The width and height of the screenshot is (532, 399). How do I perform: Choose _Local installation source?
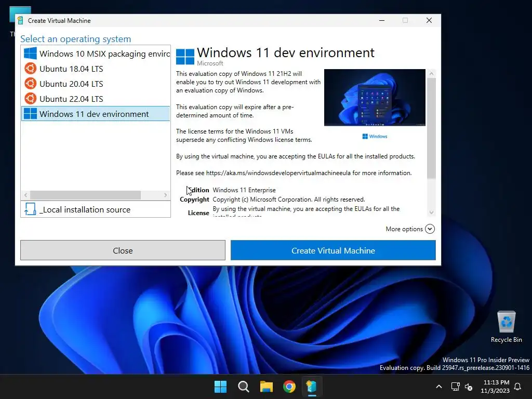(x=96, y=209)
